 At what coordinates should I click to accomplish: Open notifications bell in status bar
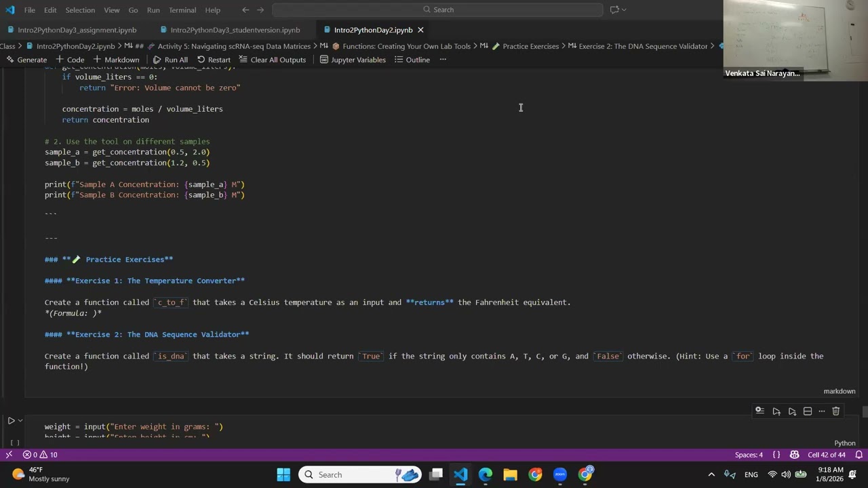pos(859,455)
